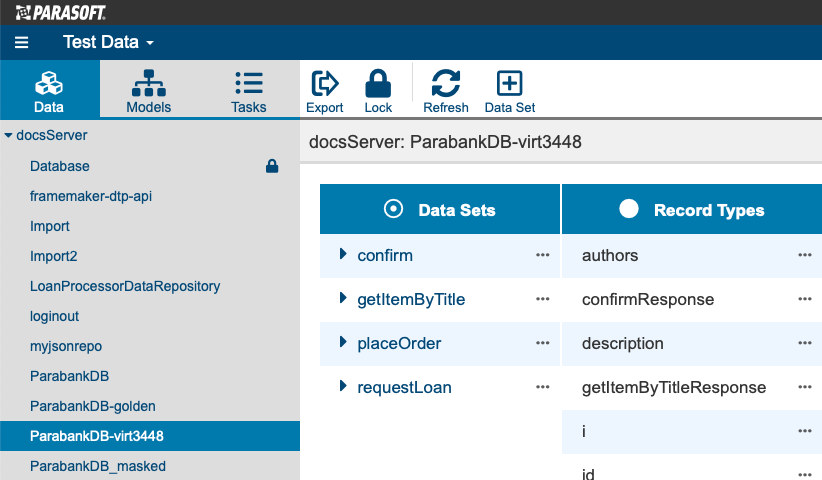822x480 pixels.
Task: Select the Database repository
Action: [x=60, y=166]
